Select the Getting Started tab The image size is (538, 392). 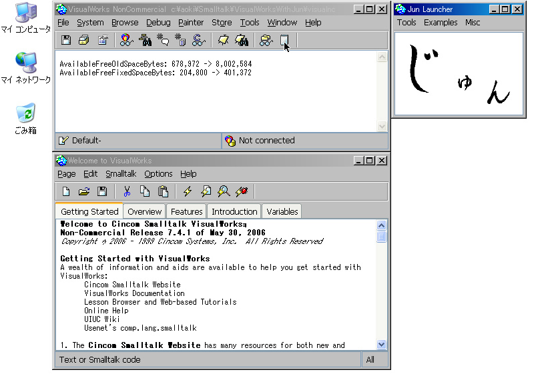coord(89,211)
